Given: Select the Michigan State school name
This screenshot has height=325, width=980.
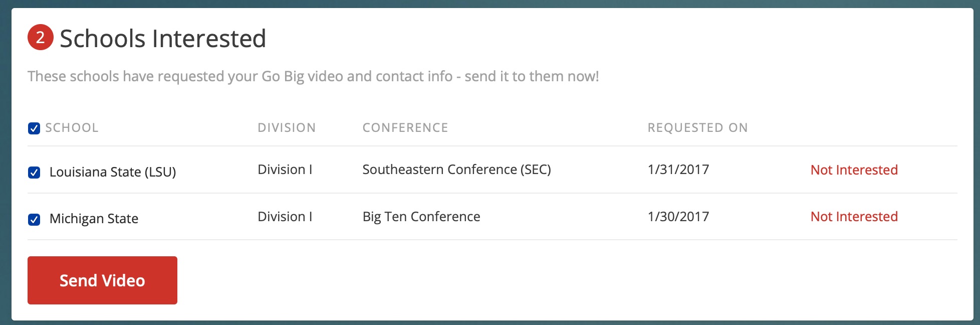Looking at the screenshot, I should 94,219.
